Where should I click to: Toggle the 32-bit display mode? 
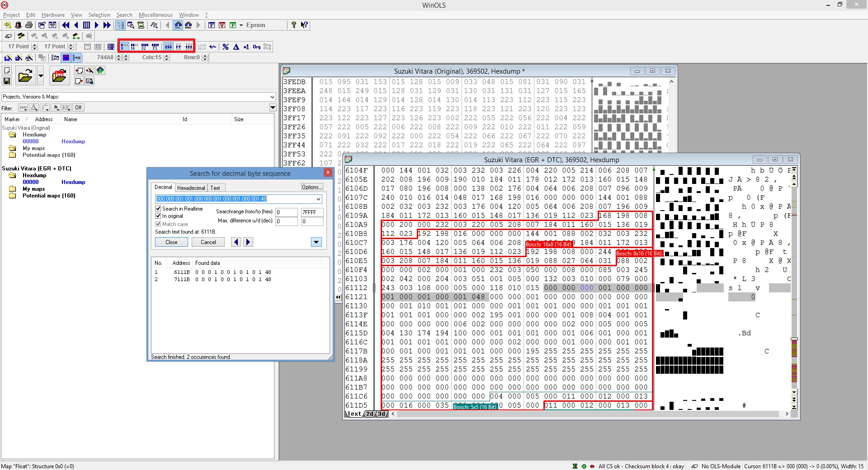145,47
